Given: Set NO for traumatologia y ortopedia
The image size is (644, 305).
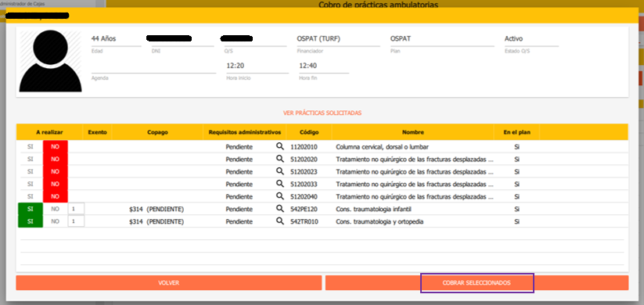Looking at the screenshot, I should (55, 221).
